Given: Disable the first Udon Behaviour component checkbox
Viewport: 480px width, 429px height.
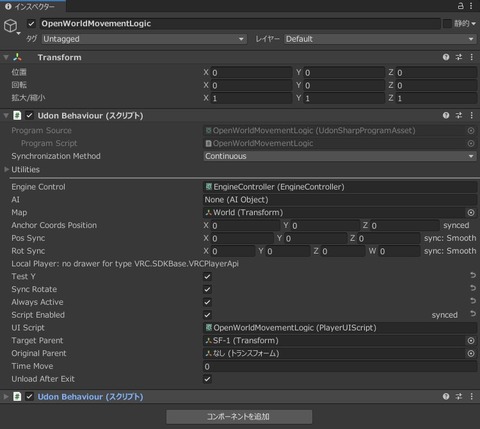Looking at the screenshot, I should tap(30, 116).
